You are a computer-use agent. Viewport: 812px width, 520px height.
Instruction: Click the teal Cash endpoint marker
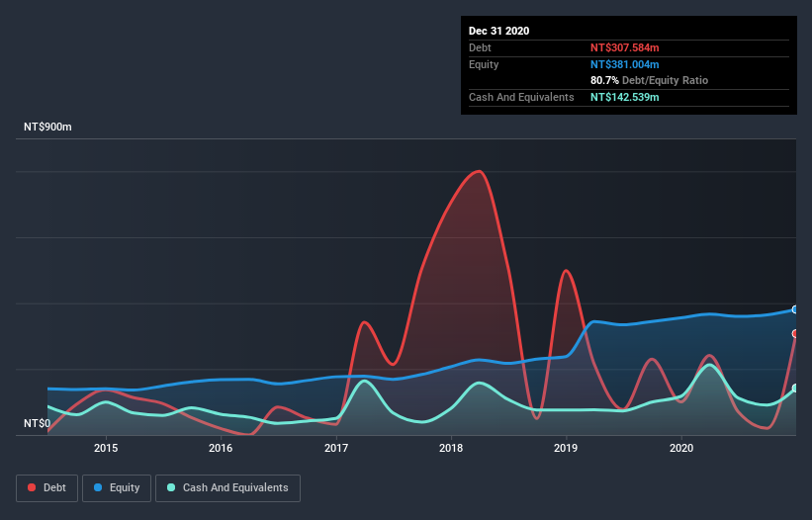[795, 389]
